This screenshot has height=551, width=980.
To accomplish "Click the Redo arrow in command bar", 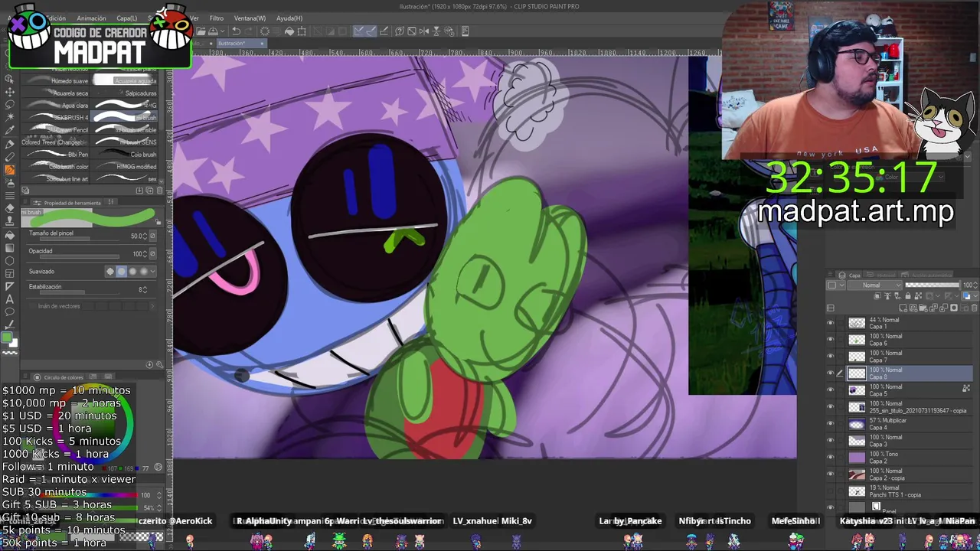I will point(250,31).
